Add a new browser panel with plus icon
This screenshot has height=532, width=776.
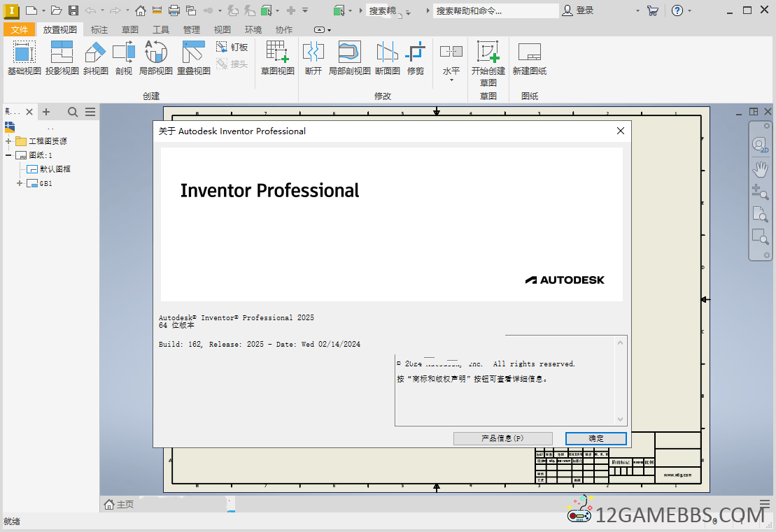click(x=46, y=113)
